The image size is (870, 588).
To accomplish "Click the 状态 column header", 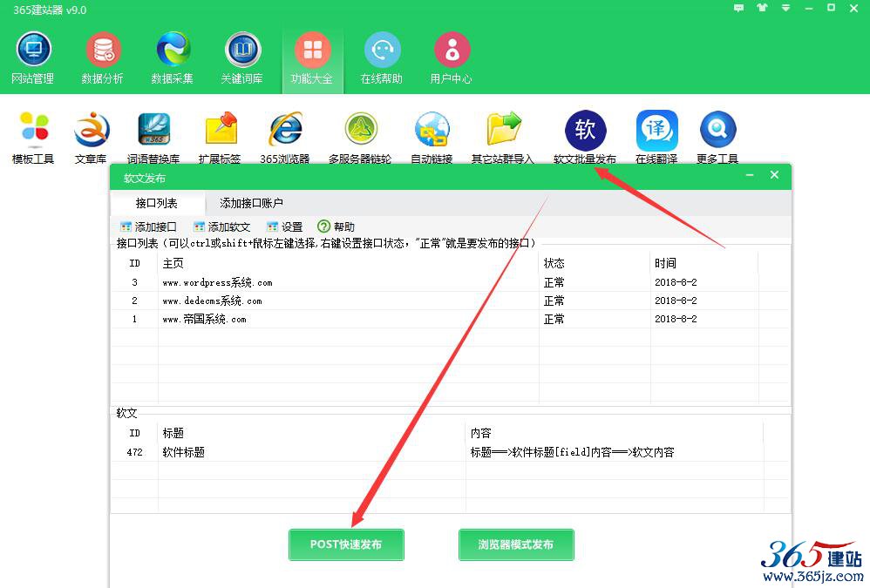I will point(595,263).
